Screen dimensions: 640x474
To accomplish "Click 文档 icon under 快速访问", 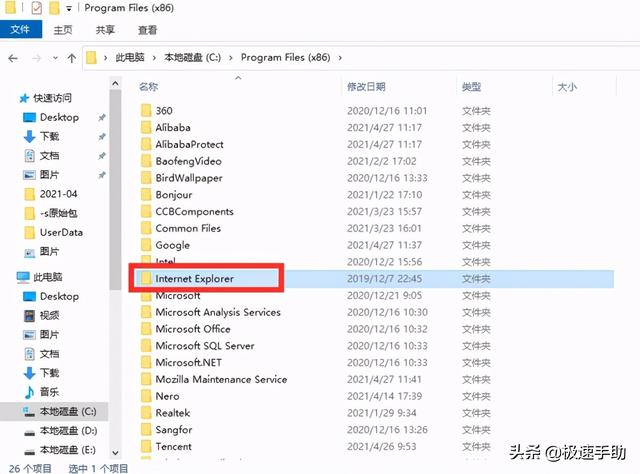I will tap(29, 156).
